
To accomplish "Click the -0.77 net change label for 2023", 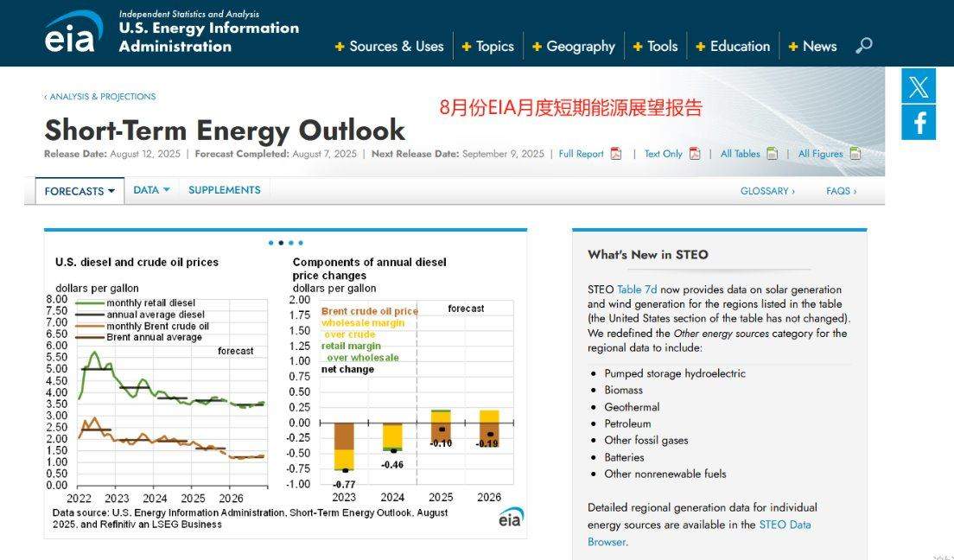I will click(x=345, y=485).
